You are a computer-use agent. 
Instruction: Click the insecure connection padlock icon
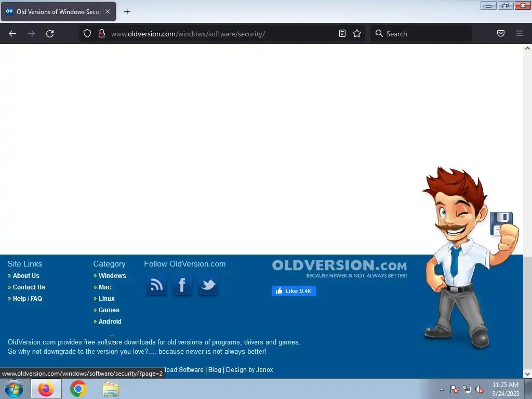[101, 34]
